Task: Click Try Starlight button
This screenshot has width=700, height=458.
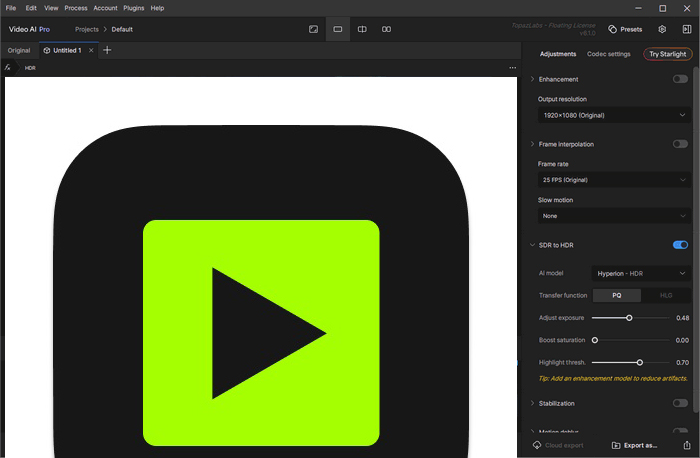Action: (x=667, y=54)
